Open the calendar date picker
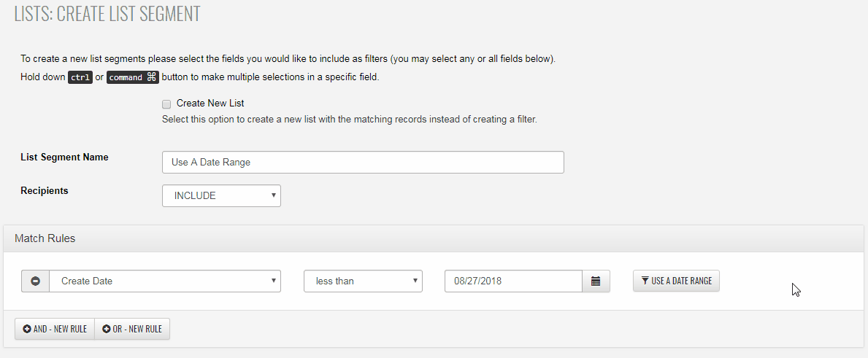Screen dimensions: 868x358 coord(596,281)
